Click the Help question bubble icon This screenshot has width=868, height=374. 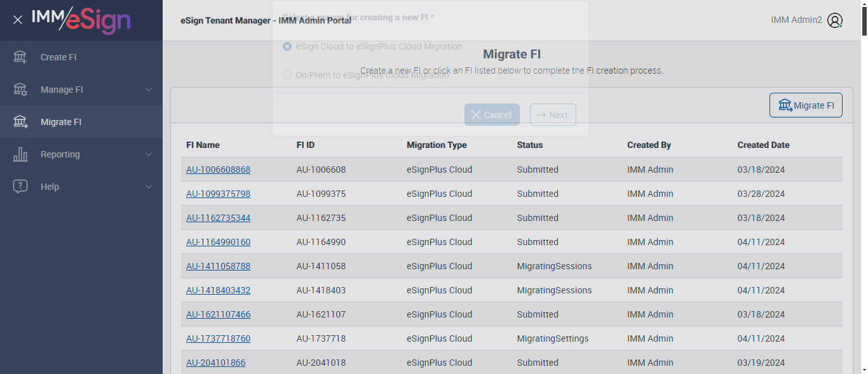[20, 187]
